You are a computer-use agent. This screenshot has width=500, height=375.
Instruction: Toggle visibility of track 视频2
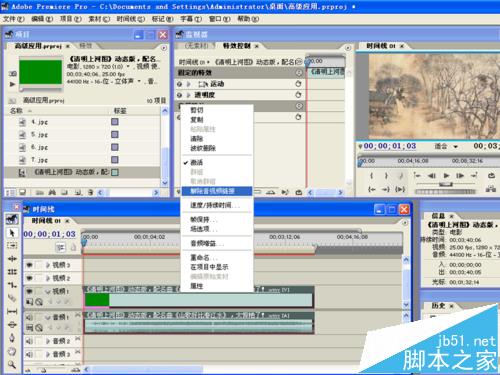point(30,278)
